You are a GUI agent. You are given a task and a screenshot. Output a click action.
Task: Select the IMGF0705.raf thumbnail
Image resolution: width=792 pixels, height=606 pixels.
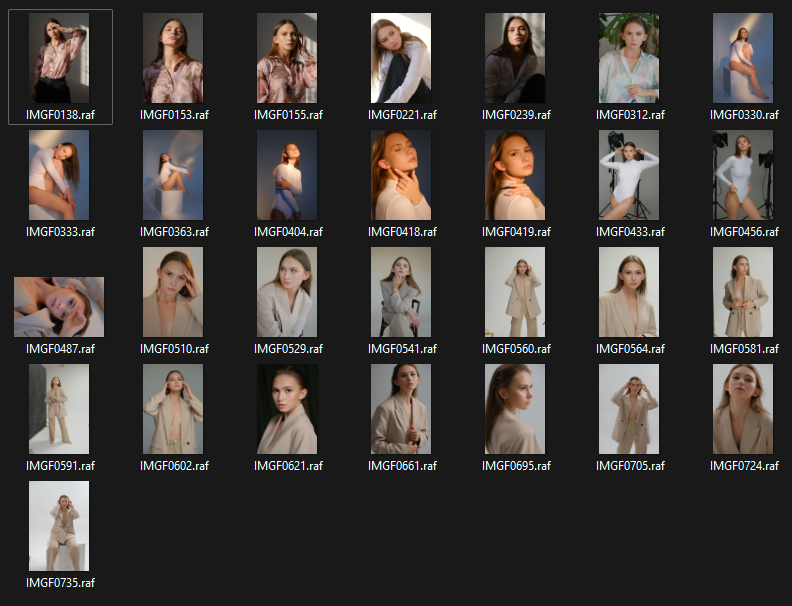click(629, 409)
